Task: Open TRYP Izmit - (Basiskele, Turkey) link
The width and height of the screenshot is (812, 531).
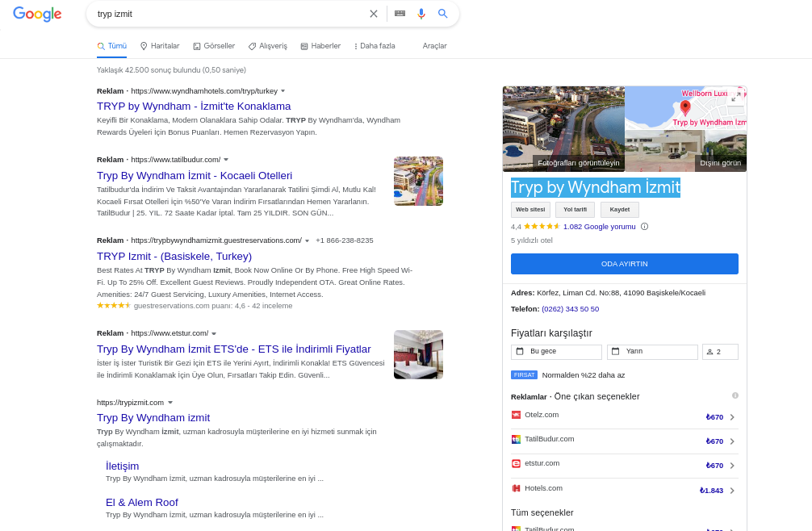Action: pyautogui.click(x=174, y=256)
